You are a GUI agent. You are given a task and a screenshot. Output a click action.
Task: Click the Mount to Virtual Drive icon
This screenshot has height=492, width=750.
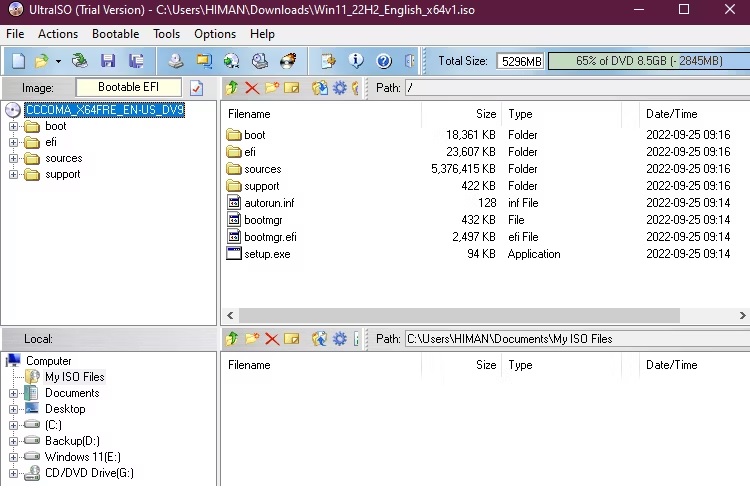point(260,61)
